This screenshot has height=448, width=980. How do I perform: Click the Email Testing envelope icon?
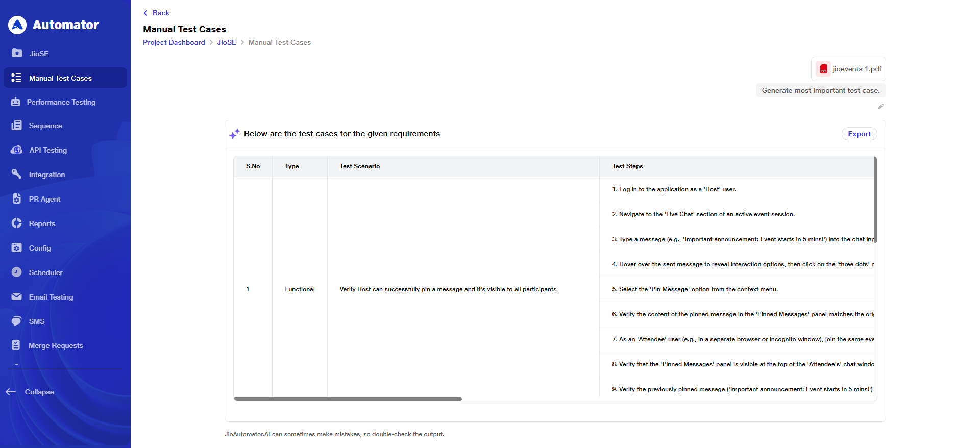[x=16, y=296]
